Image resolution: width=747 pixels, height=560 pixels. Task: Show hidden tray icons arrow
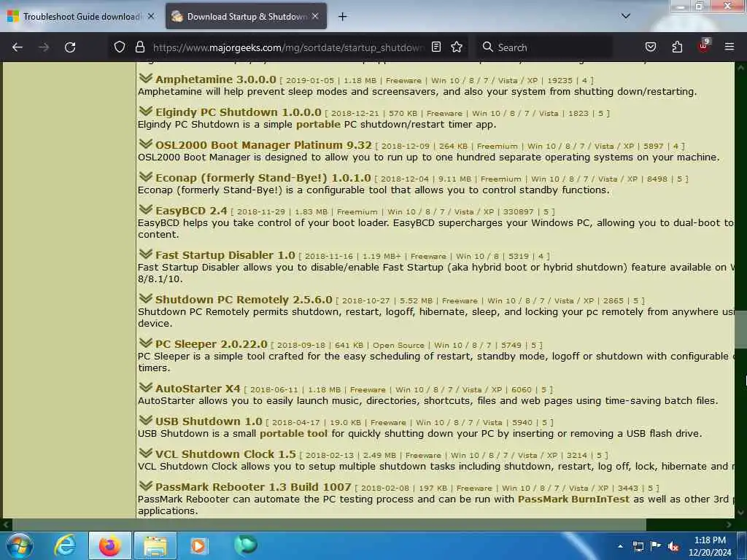pyautogui.click(x=620, y=546)
